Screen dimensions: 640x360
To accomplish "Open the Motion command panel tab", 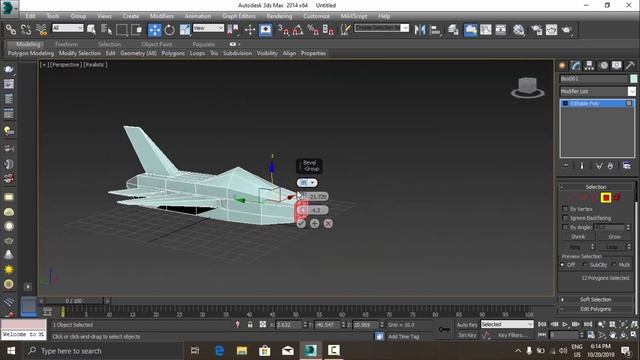I will coord(603,65).
